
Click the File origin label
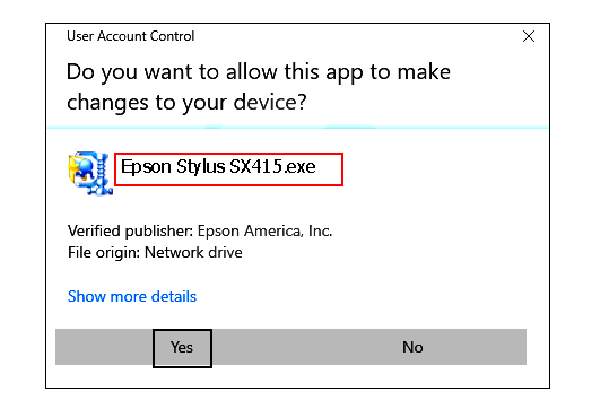point(104,253)
